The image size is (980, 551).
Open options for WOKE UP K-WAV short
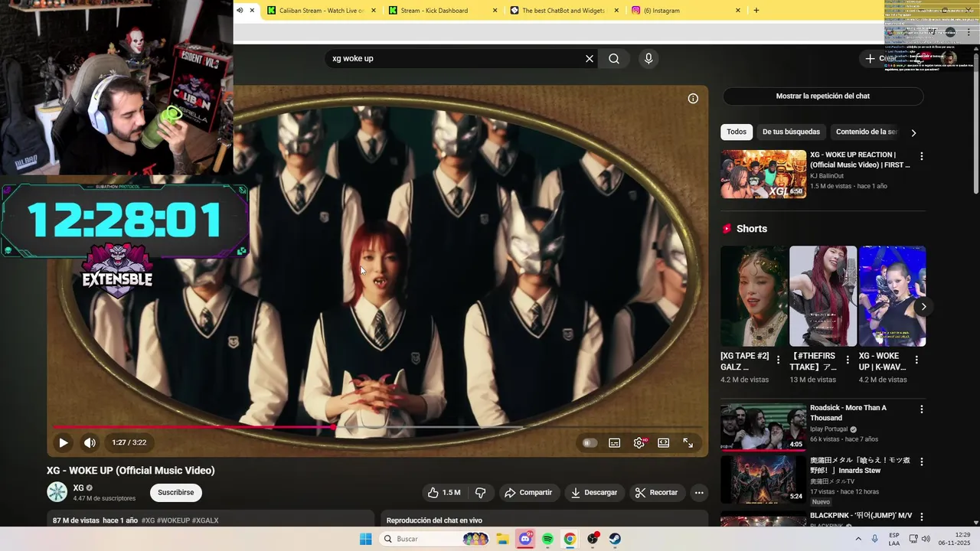pyautogui.click(x=916, y=360)
